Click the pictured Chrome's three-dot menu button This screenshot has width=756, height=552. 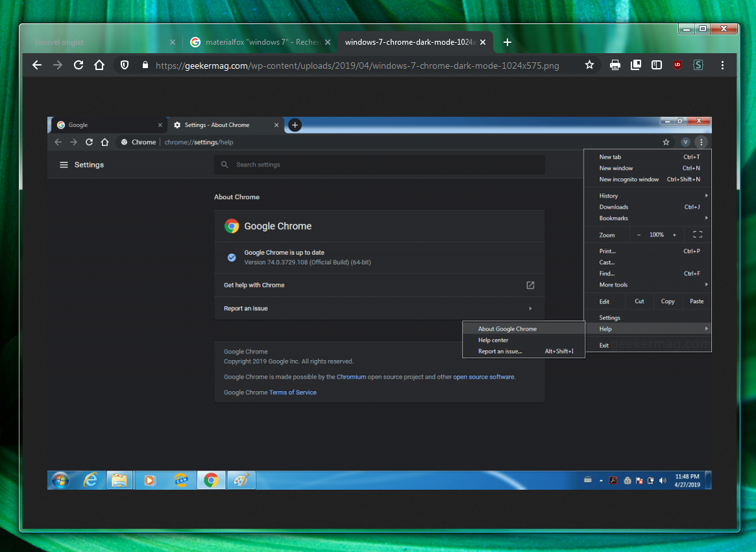(x=701, y=142)
